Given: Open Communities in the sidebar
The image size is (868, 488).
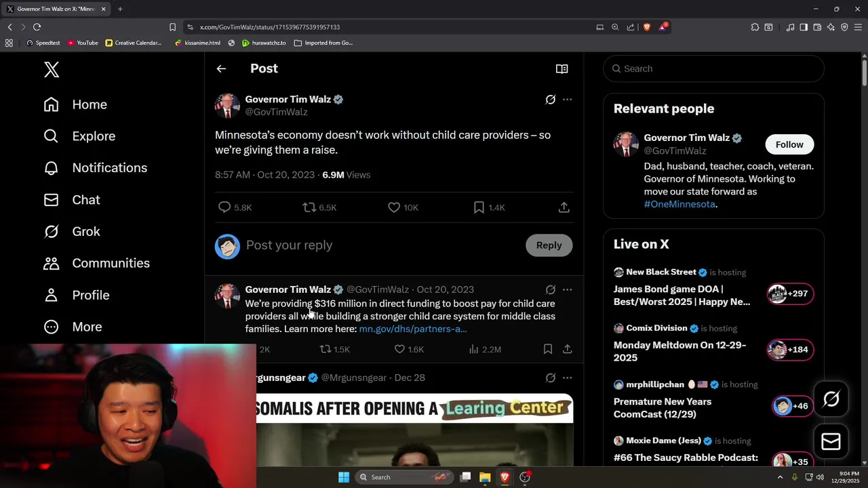Looking at the screenshot, I should pos(96,263).
